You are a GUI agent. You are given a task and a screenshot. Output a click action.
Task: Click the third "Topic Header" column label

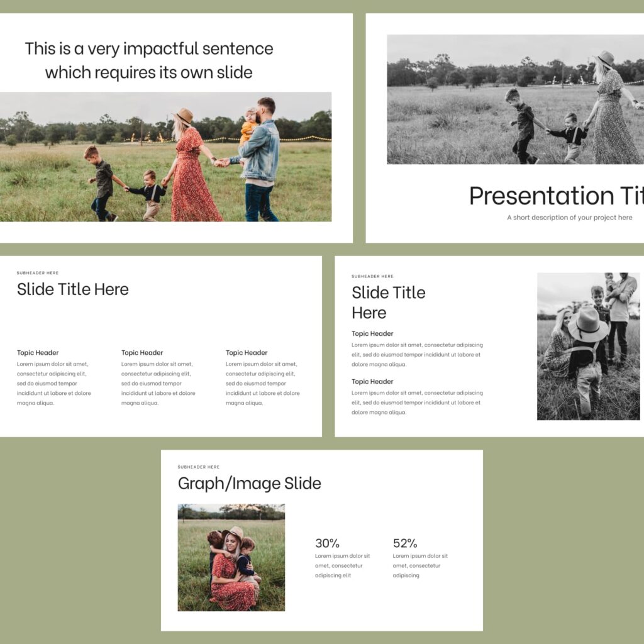point(247,353)
